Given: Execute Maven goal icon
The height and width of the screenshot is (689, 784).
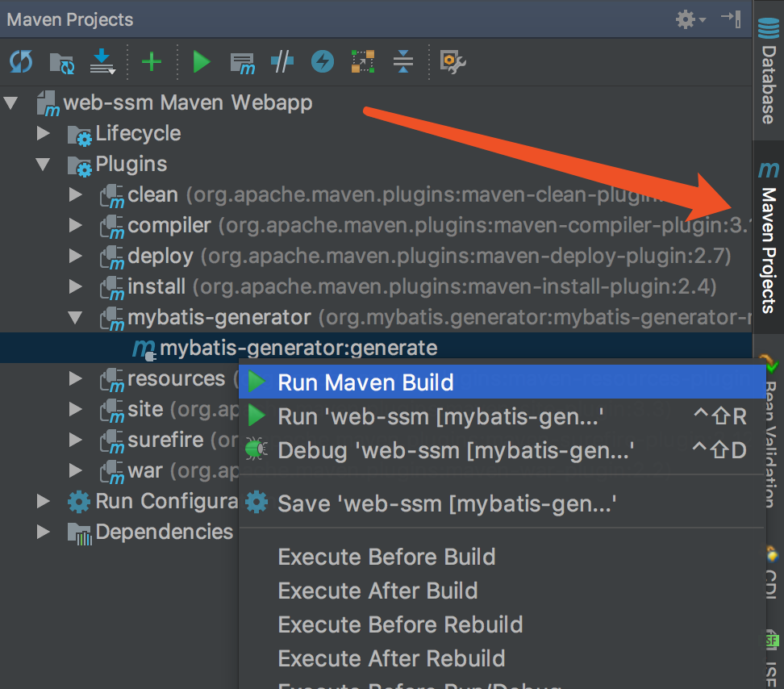Looking at the screenshot, I should (243, 63).
